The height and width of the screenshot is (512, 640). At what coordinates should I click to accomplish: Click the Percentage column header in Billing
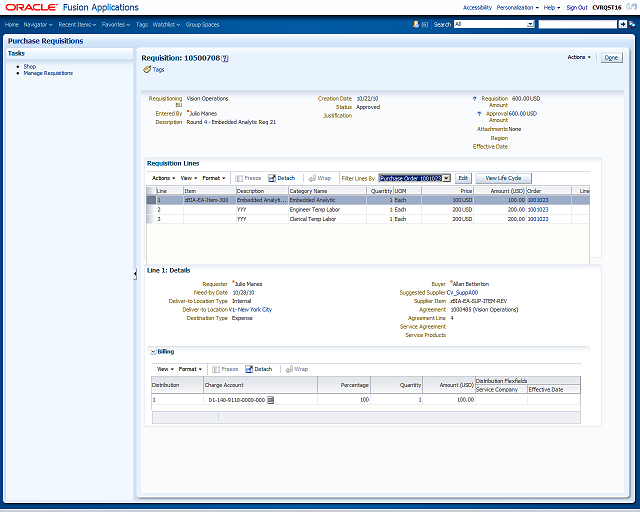pos(344,385)
